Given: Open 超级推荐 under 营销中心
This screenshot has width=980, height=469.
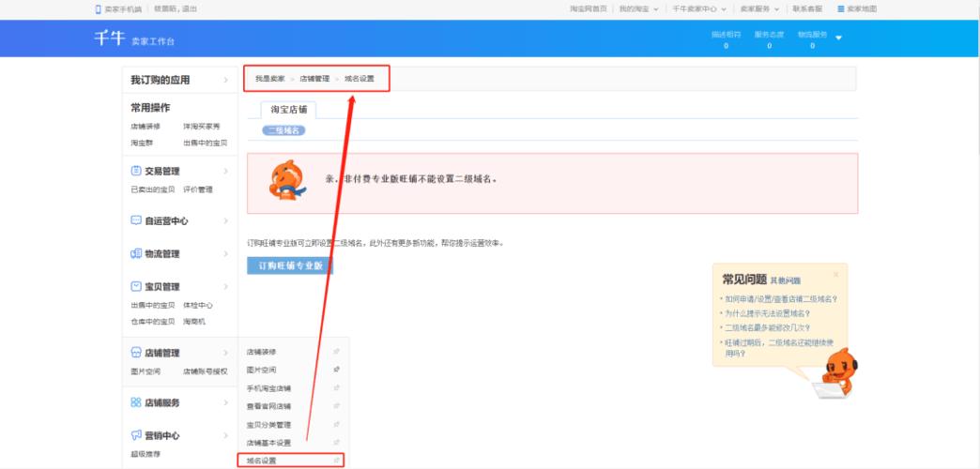Looking at the screenshot, I should click(145, 454).
